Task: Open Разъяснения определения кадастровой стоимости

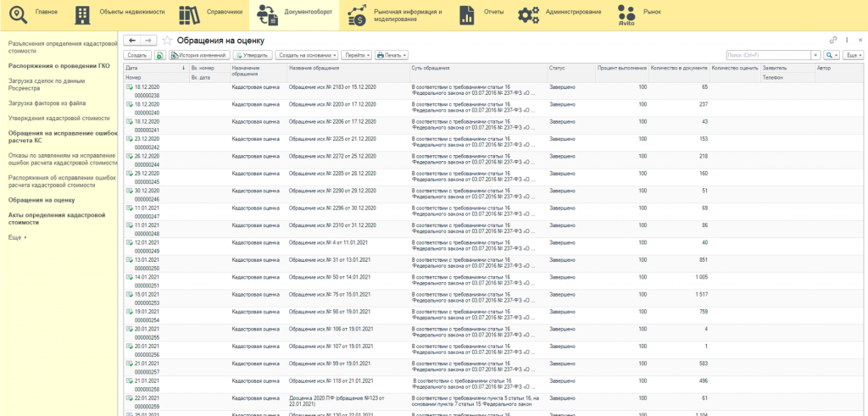Action: [63, 47]
